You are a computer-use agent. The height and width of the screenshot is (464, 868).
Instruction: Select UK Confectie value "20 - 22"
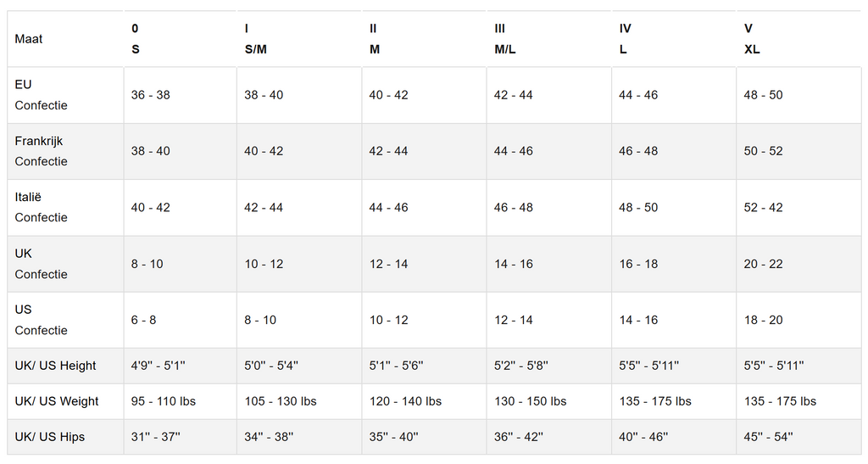coord(763,264)
